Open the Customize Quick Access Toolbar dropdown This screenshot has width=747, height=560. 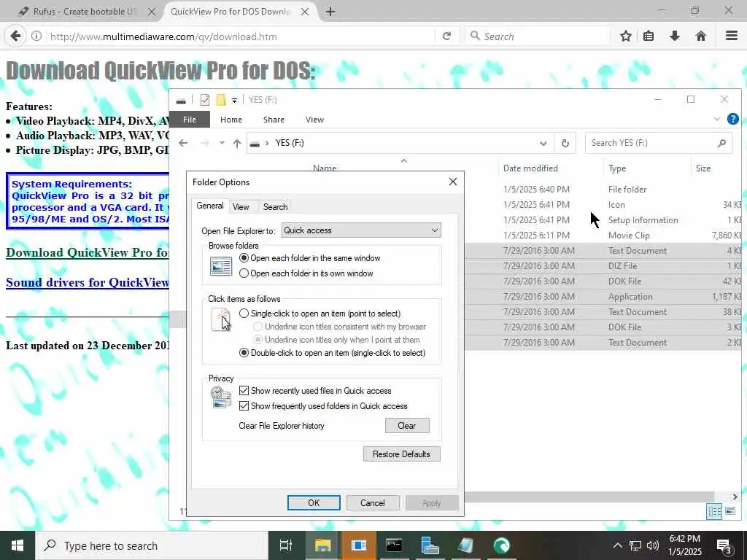click(x=234, y=100)
